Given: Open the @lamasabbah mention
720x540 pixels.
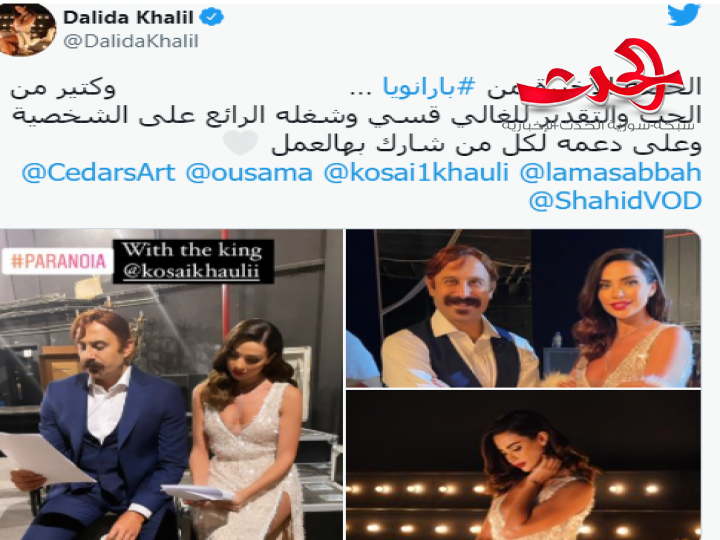Looking at the screenshot, I should (x=610, y=173).
